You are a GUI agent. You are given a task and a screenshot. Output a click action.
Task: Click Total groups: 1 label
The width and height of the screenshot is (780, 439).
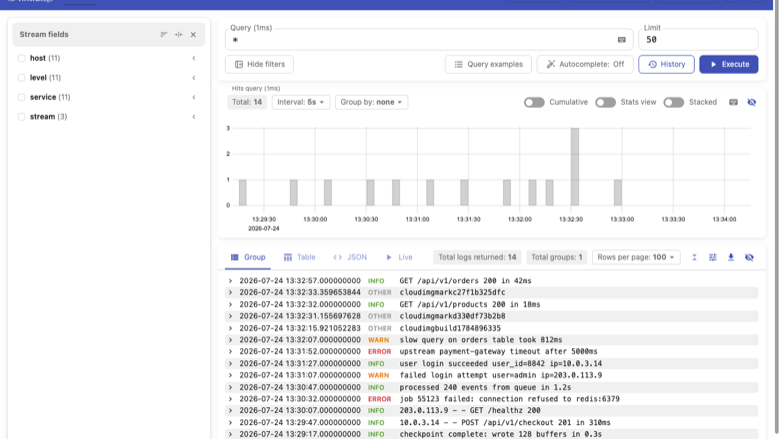pyautogui.click(x=557, y=257)
